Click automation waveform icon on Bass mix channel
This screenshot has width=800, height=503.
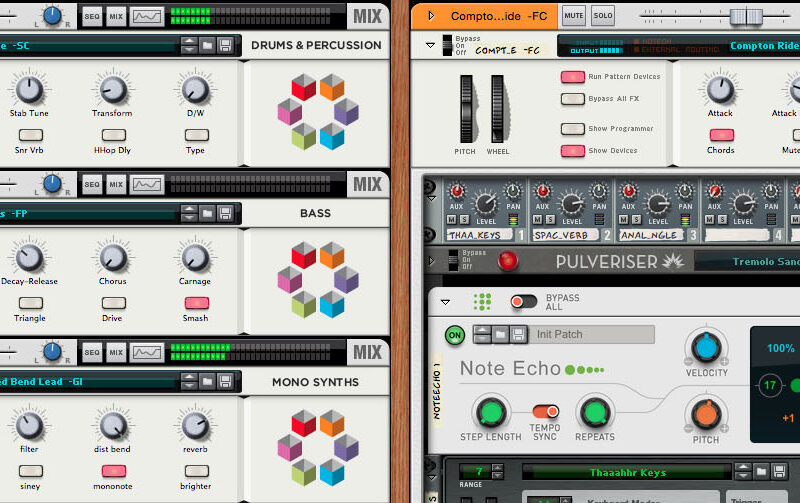pos(147,185)
